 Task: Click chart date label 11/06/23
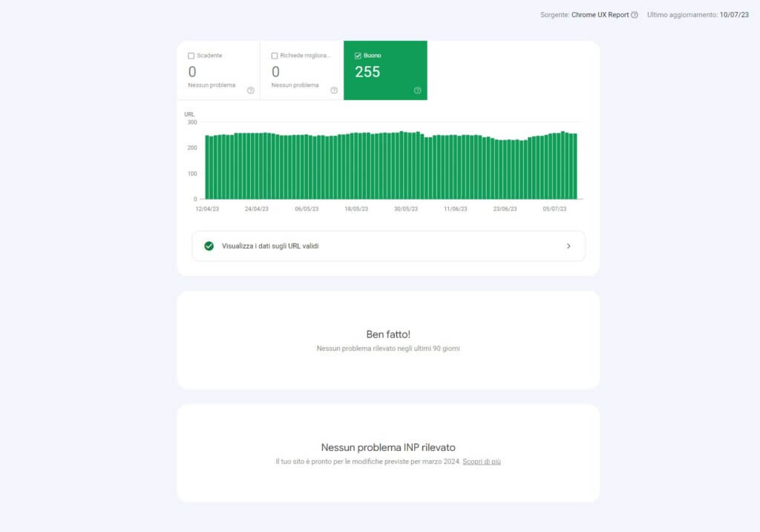456,208
